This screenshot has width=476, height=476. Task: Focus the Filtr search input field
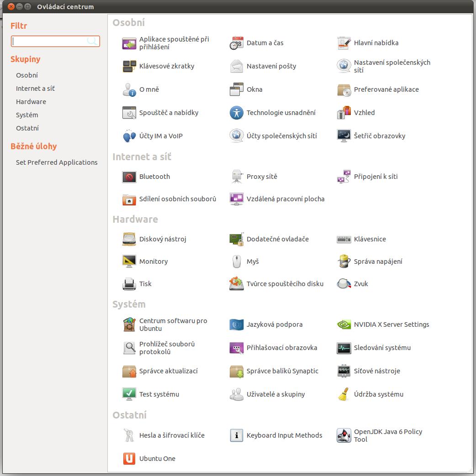click(55, 41)
